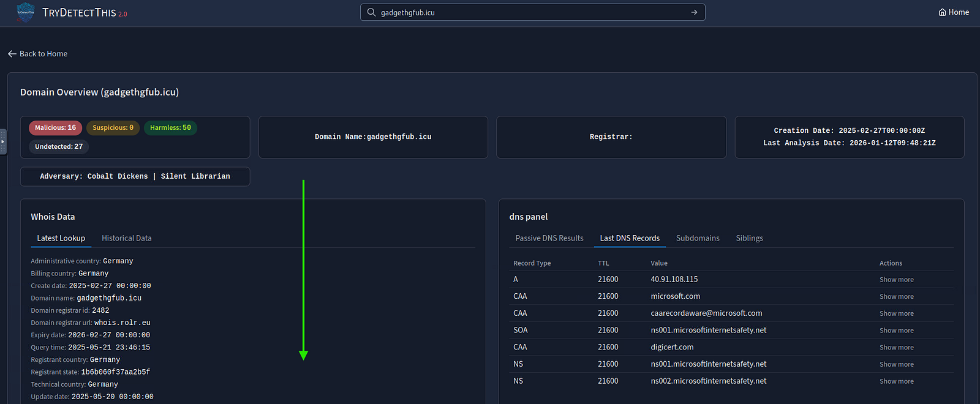This screenshot has width=980, height=404.
Task: Click the Domain Overview heading
Action: [99, 92]
